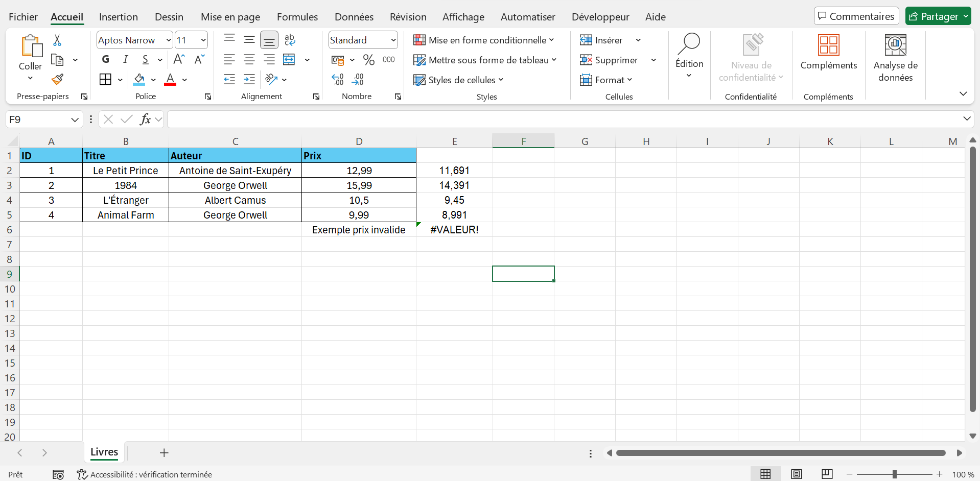
Task: Click the Supprimer cells button
Action: click(609, 60)
